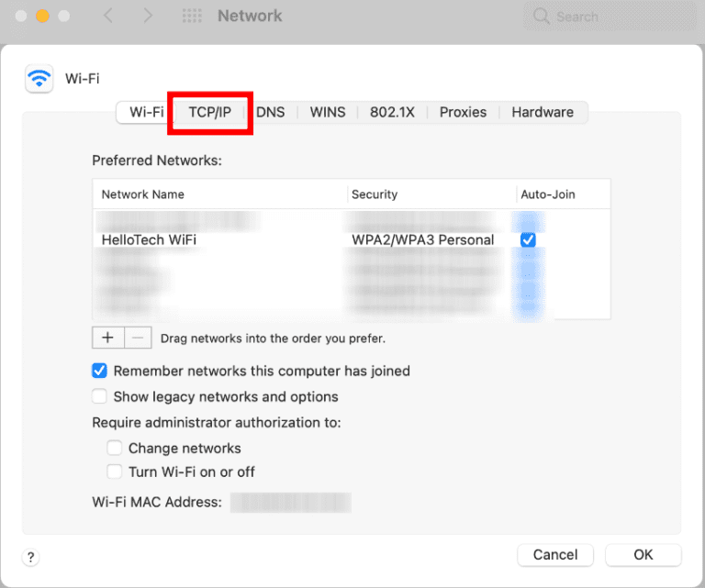Click in the Search field
This screenshot has height=588, width=705.
610,17
